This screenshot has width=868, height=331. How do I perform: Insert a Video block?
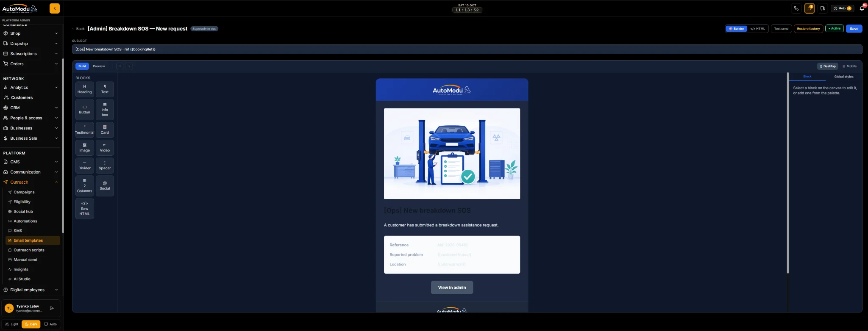(x=105, y=148)
